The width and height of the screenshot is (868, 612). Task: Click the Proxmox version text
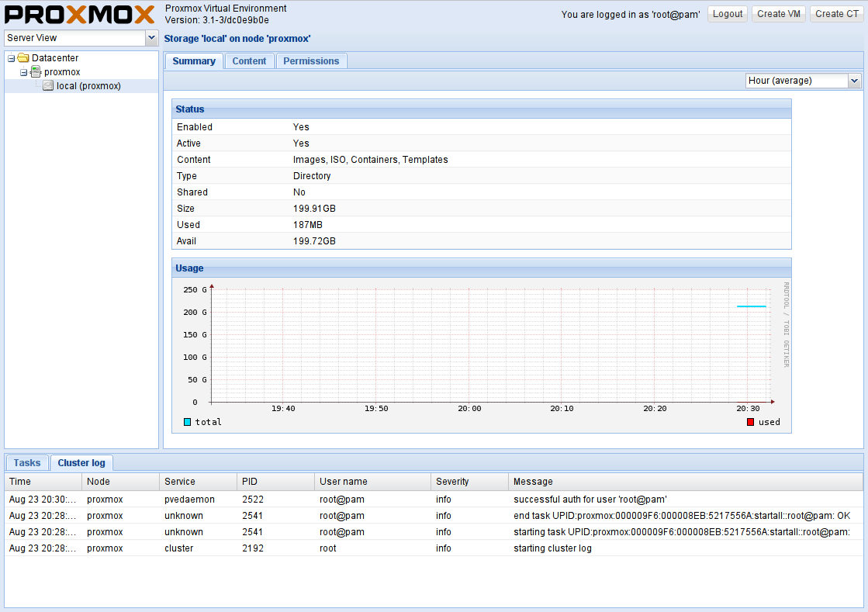click(217, 20)
